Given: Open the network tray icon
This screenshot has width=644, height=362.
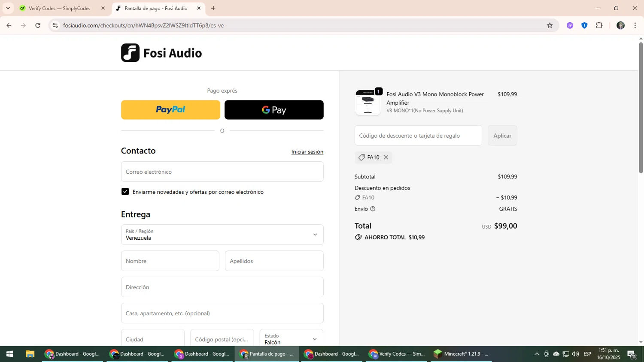Looking at the screenshot, I should 566,354.
